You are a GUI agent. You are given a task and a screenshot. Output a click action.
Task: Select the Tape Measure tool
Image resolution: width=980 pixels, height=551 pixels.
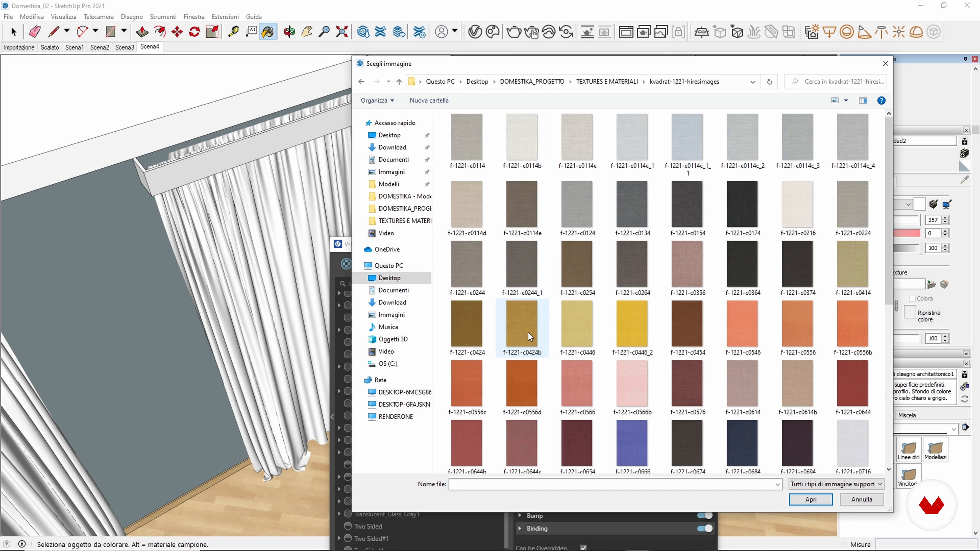coord(233,32)
